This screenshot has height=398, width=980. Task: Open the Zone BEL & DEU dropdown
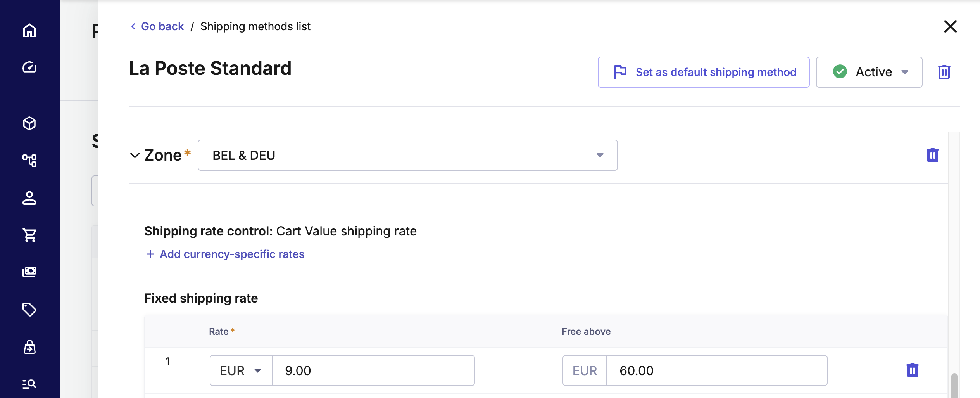click(407, 155)
